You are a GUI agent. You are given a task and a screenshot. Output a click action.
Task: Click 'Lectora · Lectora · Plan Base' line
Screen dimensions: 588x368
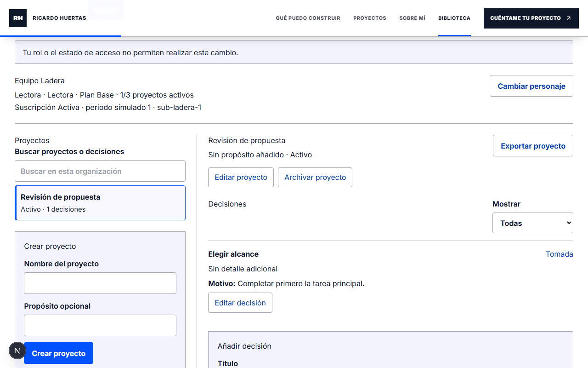[x=64, y=95]
